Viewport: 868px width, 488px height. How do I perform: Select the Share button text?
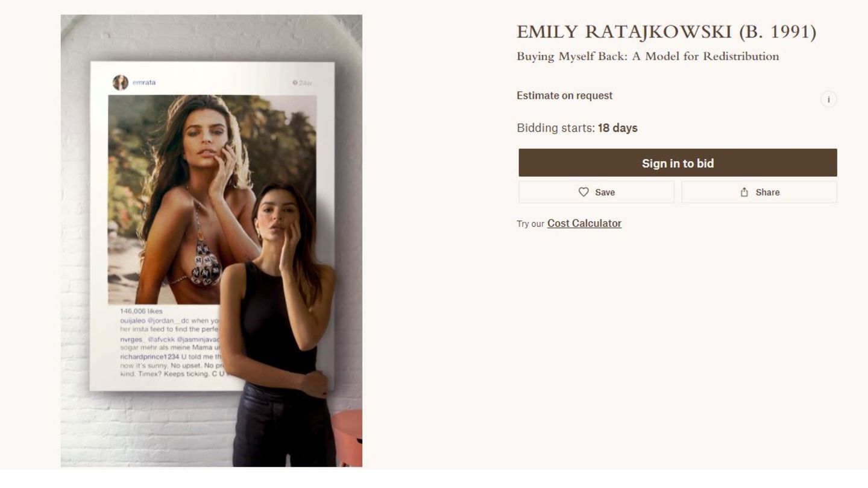[767, 192]
